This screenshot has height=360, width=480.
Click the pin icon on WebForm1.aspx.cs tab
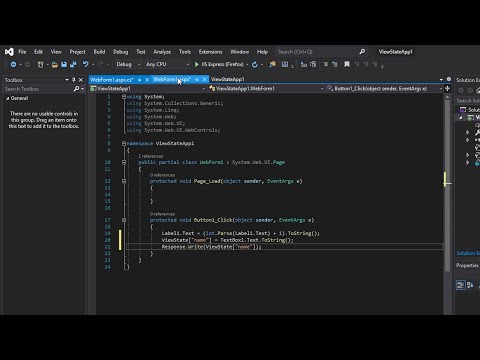140,80
